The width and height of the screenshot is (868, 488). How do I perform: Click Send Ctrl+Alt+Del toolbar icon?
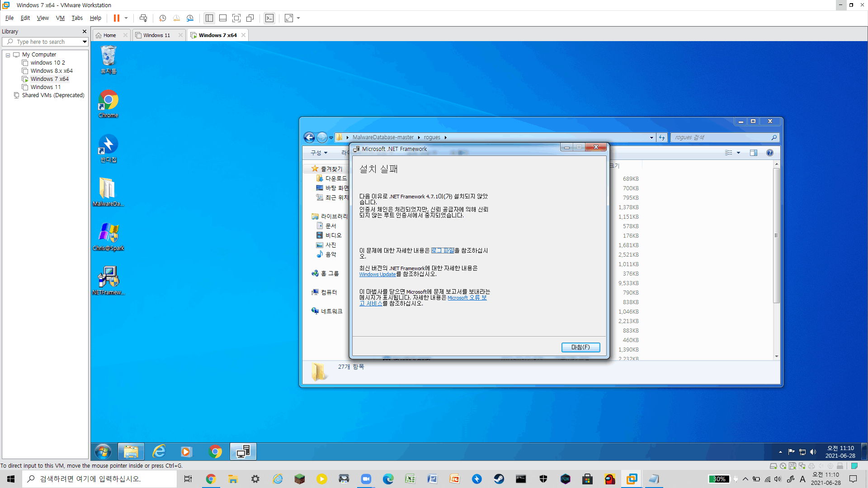[143, 18]
